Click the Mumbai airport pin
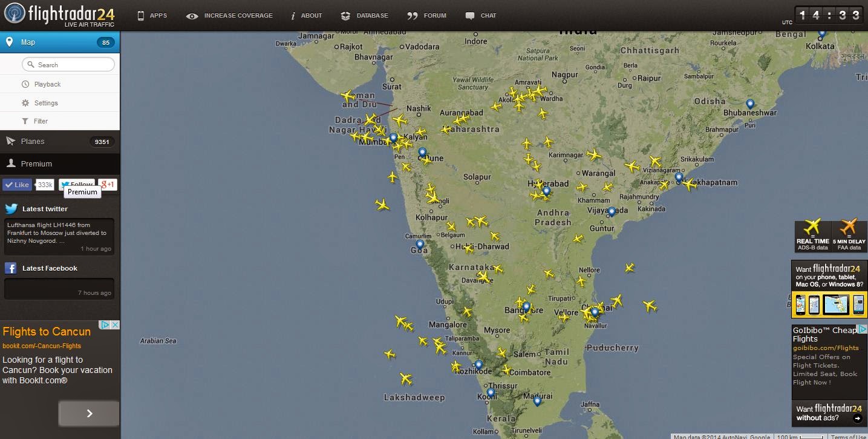Image resolution: width=868 pixels, height=439 pixels. 393,139
